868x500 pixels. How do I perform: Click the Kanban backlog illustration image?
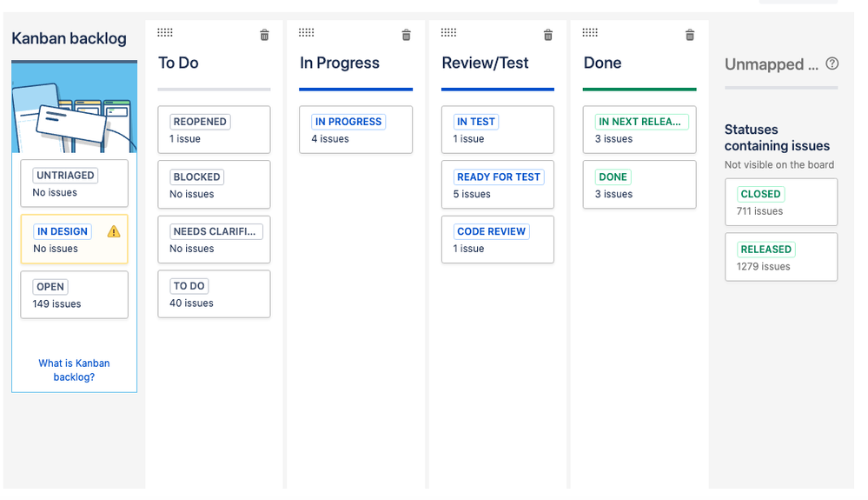[74, 108]
